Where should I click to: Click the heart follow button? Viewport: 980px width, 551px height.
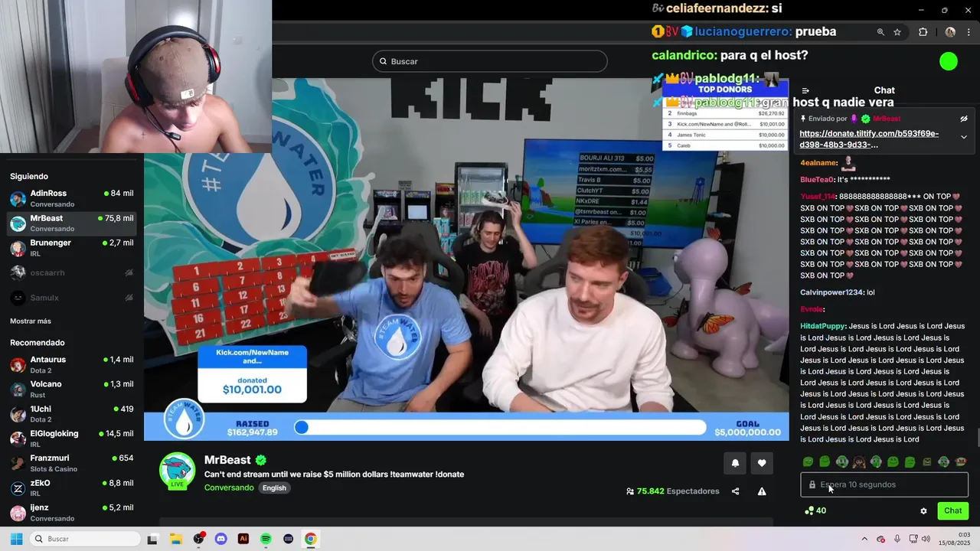pyautogui.click(x=762, y=463)
